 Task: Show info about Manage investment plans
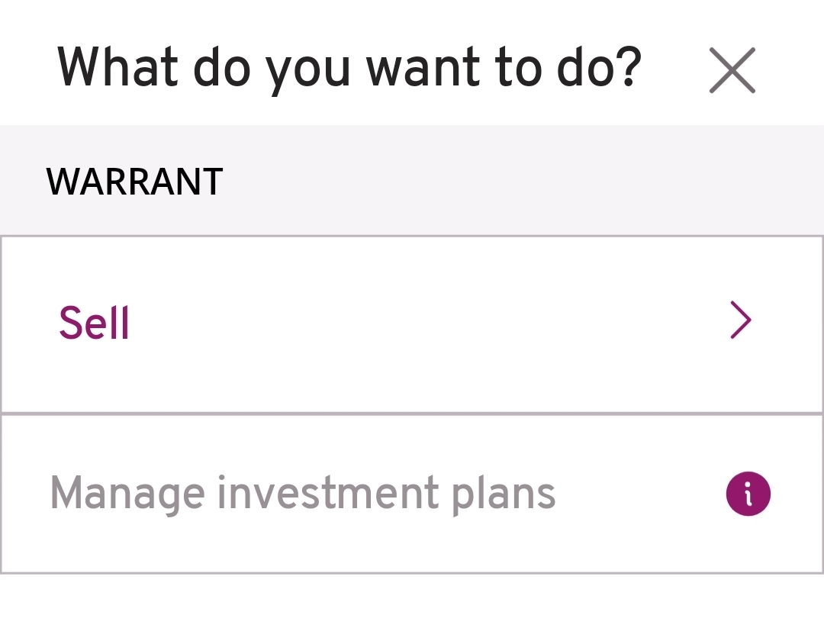coord(748,494)
